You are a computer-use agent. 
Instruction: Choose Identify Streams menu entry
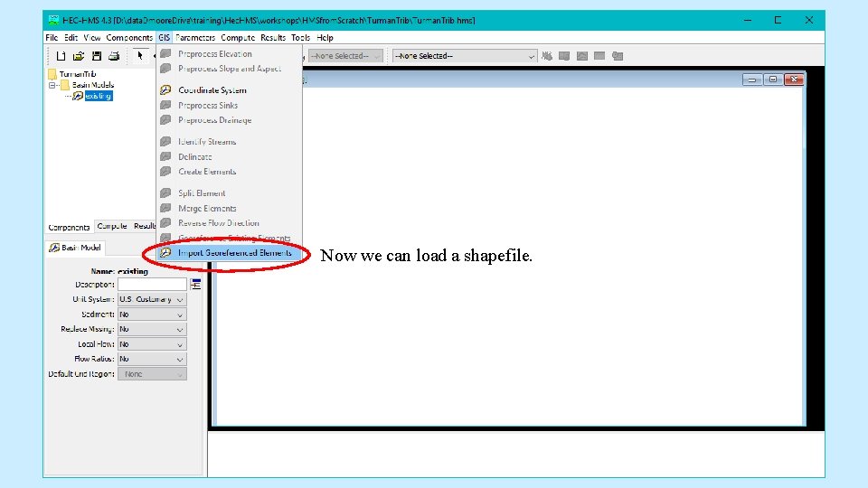(230, 142)
